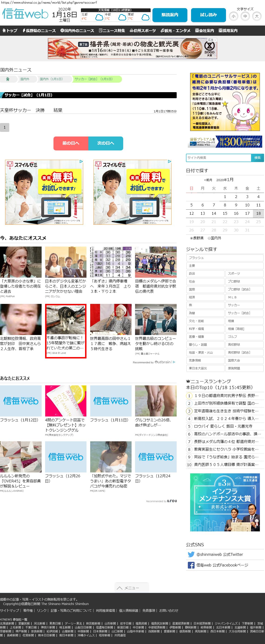Set the font size to large (大)
This screenshot has height=644, width=265.
click(x=257, y=16)
